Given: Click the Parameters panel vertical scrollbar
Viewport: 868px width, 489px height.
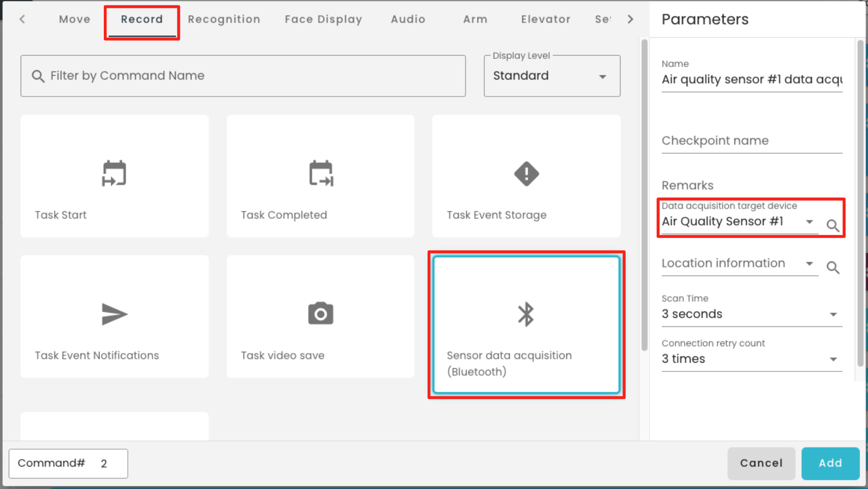Looking at the screenshot, I should pyautogui.click(x=861, y=203).
